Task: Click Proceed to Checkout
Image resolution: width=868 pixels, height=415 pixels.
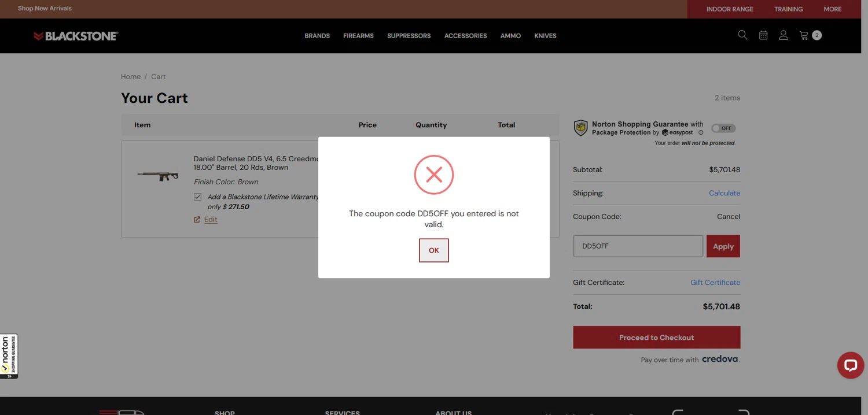Action: point(657,338)
